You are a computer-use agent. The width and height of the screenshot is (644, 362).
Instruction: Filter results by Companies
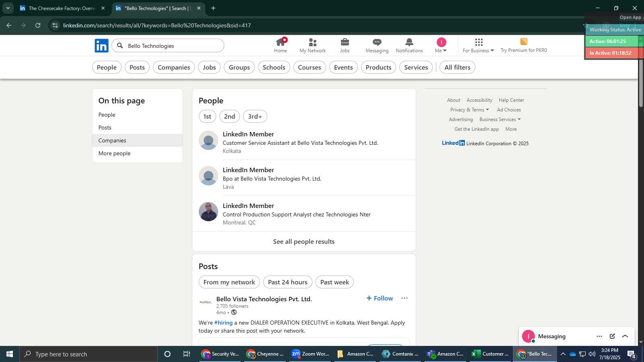pos(174,68)
